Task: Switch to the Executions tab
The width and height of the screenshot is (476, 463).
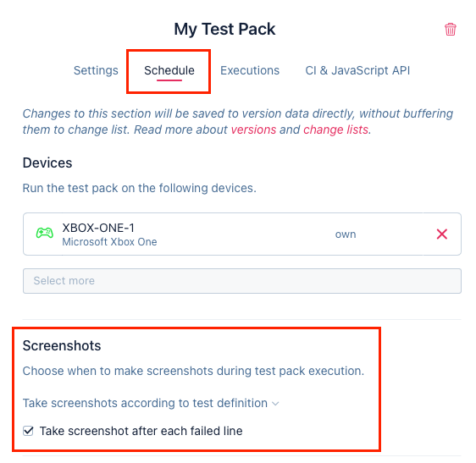Action: click(x=250, y=70)
